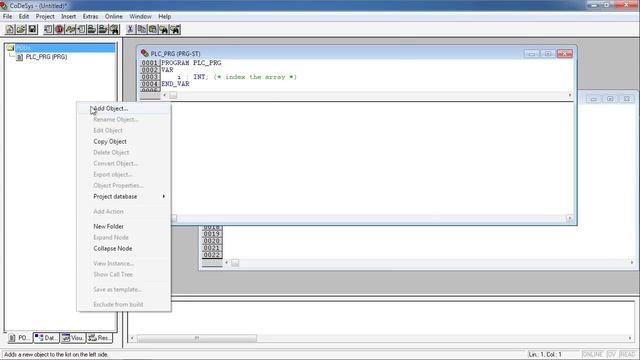Open the Project database submenu
The width and height of the screenshot is (640, 360).
124,197
